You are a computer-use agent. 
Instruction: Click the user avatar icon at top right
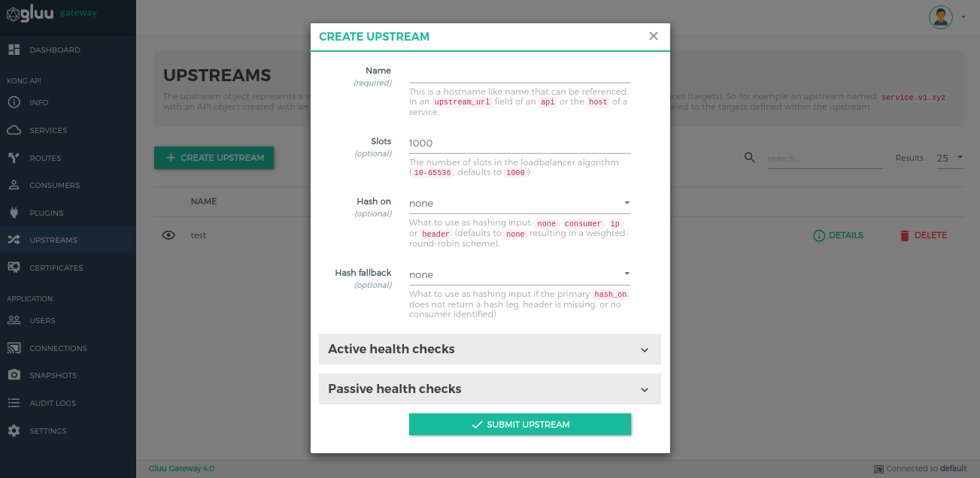[941, 17]
